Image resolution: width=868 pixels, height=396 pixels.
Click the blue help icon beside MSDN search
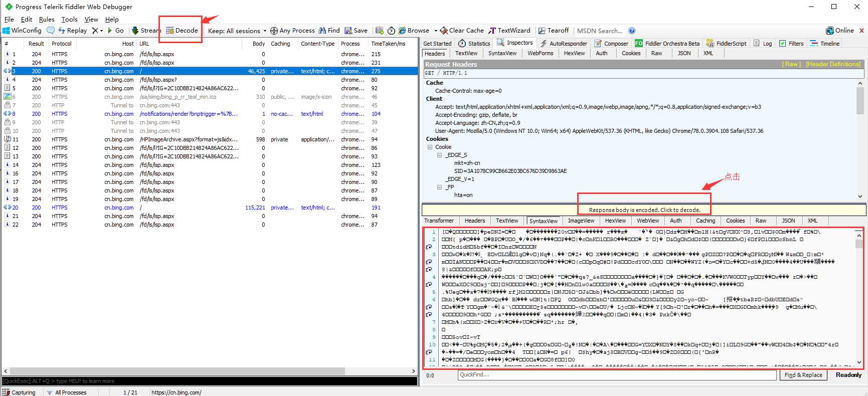tap(632, 31)
